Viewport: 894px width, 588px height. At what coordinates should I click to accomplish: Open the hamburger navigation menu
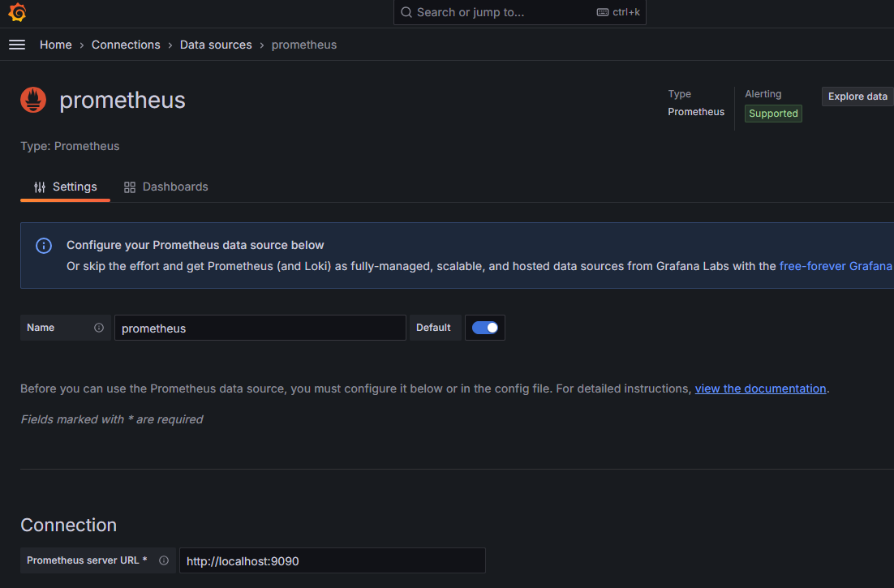click(x=17, y=45)
